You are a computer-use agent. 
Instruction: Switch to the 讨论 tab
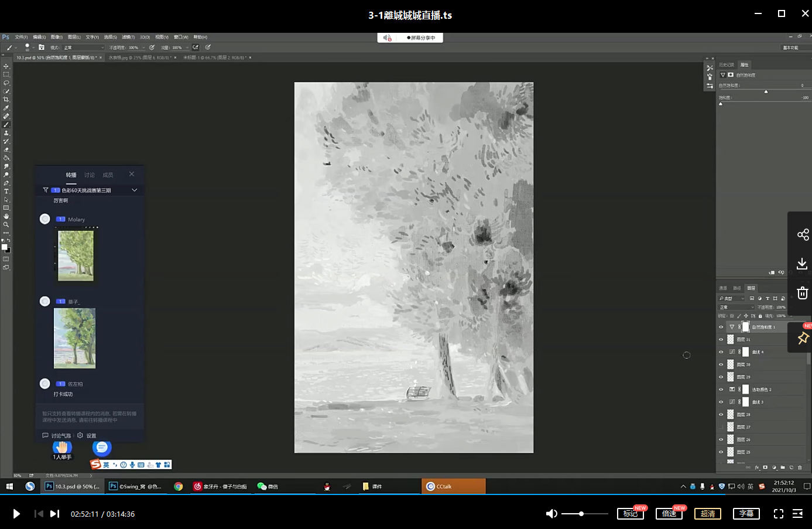[89, 175]
